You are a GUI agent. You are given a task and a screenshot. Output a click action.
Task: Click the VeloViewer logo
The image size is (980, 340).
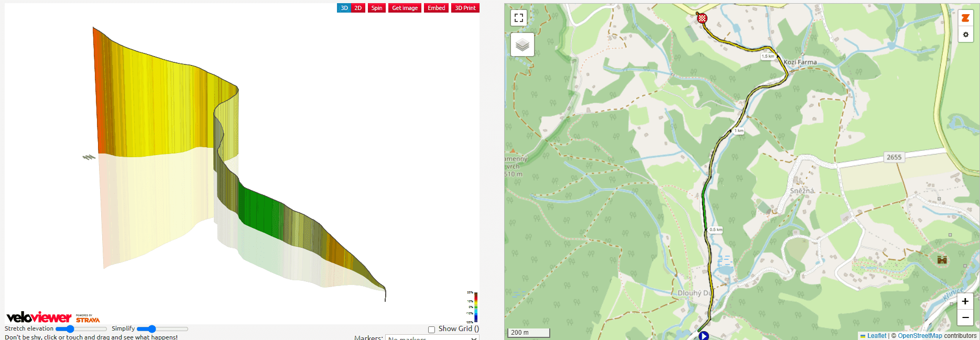[x=39, y=317]
